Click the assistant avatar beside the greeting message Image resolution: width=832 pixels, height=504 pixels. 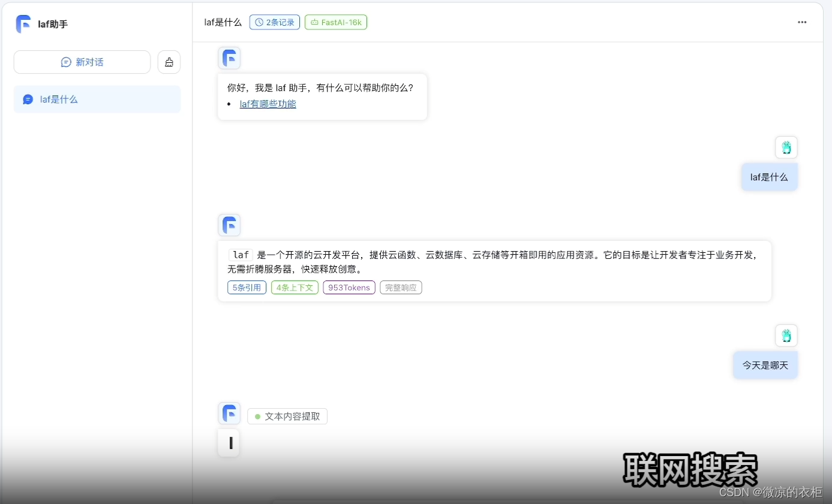229,58
